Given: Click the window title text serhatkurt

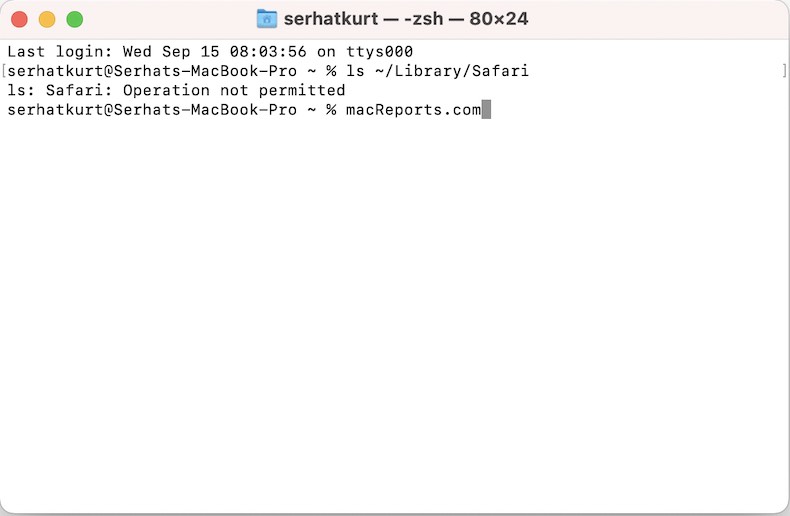Looking at the screenshot, I should click(331, 19).
